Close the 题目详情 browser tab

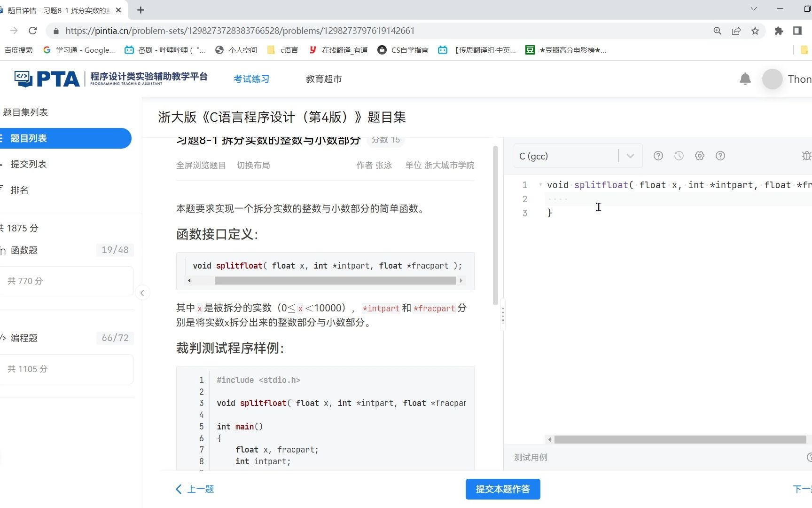pos(118,10)
